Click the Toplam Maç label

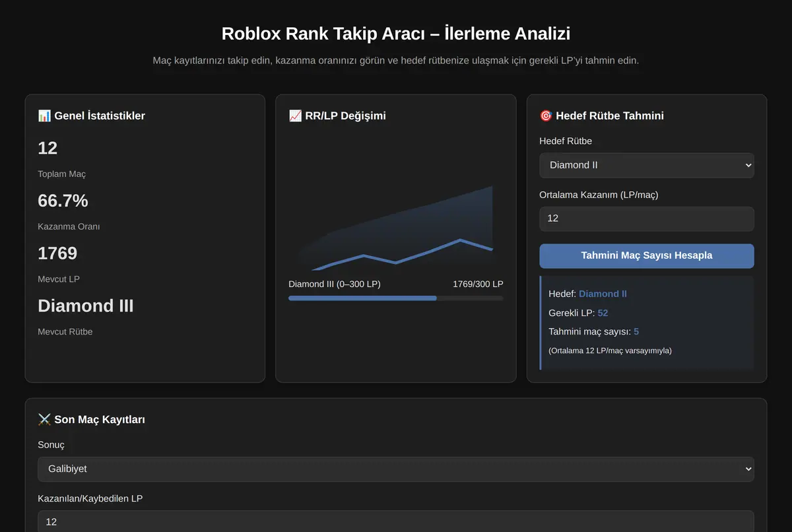[61, 174]
